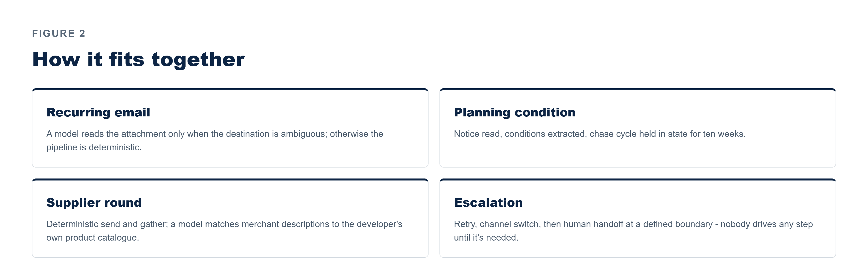Click the Recurring email description text
Screen dimensions: 868x265
point(215,140)
